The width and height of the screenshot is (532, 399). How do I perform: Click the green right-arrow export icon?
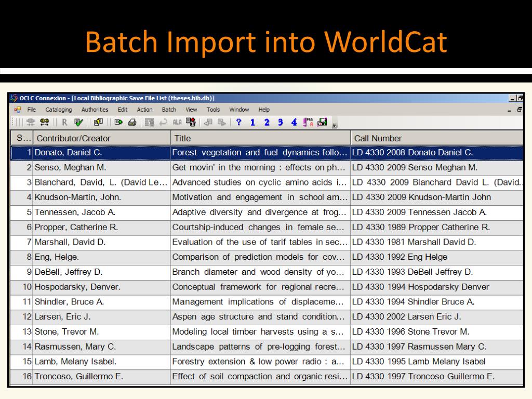(x=118, y=122)
